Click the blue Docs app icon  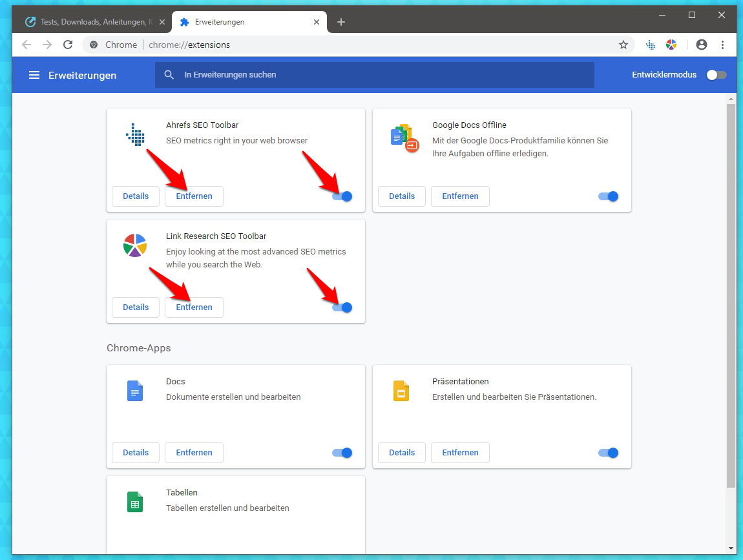tap(135, 391)
